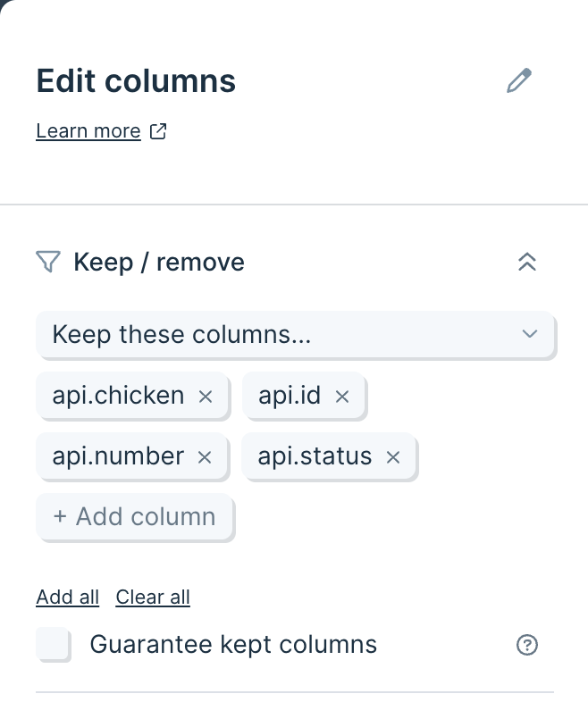Open the Keep these columns dropdown

pyautogui.click(x=295, y=335)
